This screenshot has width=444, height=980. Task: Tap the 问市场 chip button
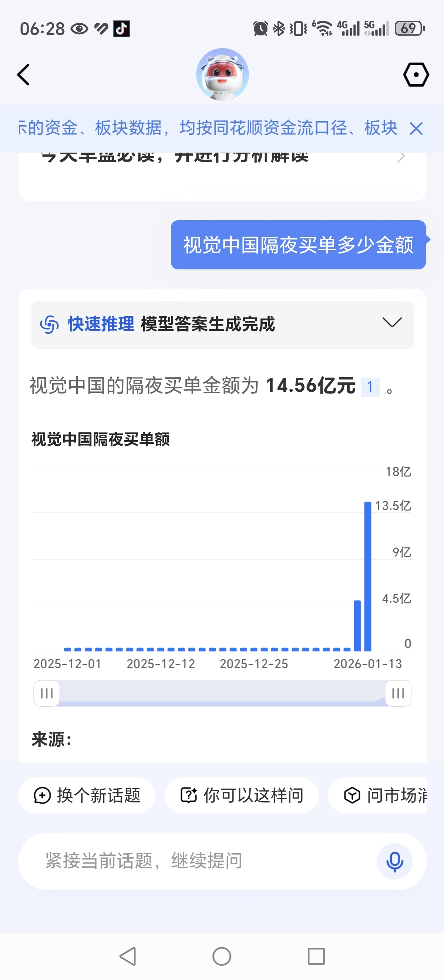pyautogui.click(x=378, y=796)
